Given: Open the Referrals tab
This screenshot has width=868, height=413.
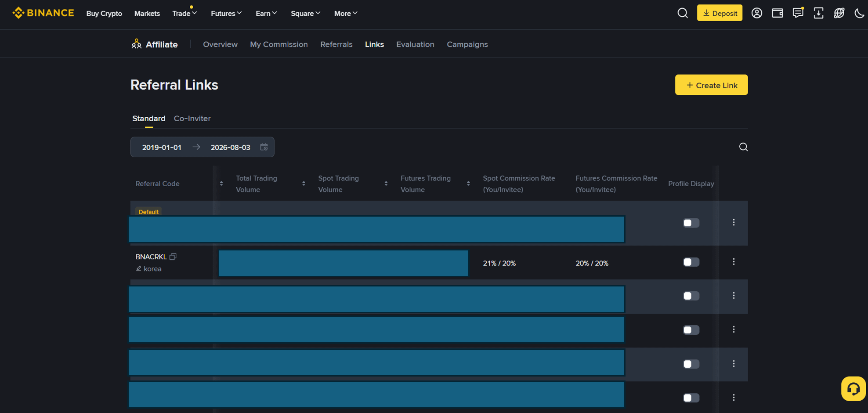Looking at the screenshot, I should click(x=336, y=44).
